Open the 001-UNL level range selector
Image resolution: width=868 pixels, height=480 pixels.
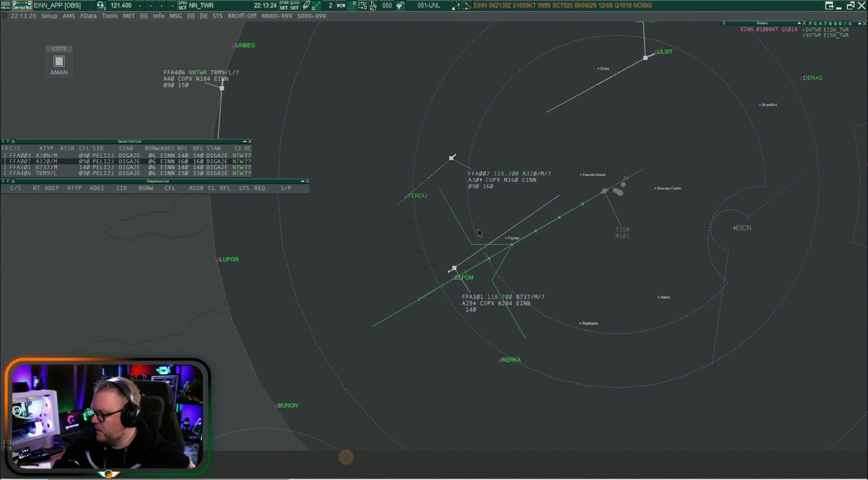click(x=429, y=5)
